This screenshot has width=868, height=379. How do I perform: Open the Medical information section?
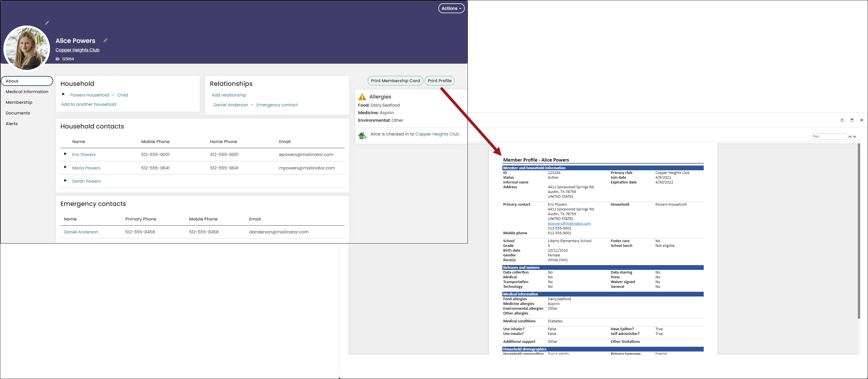click(x=27, y=91)
